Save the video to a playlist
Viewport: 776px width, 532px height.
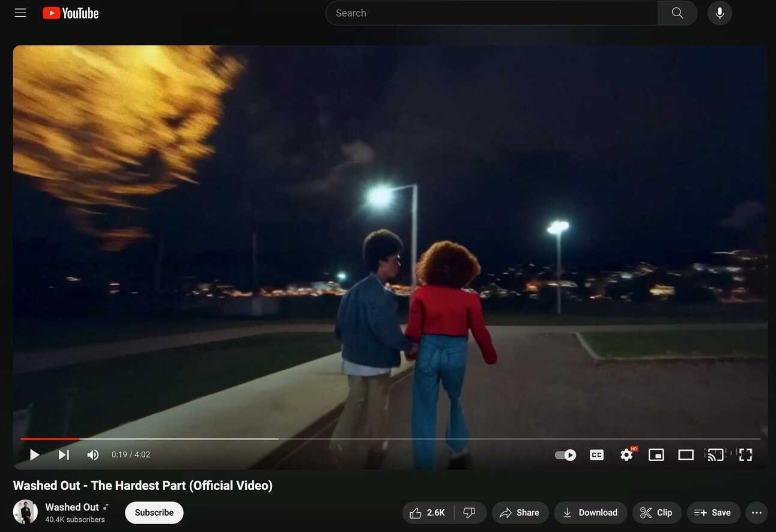click(x=713, y=513)
